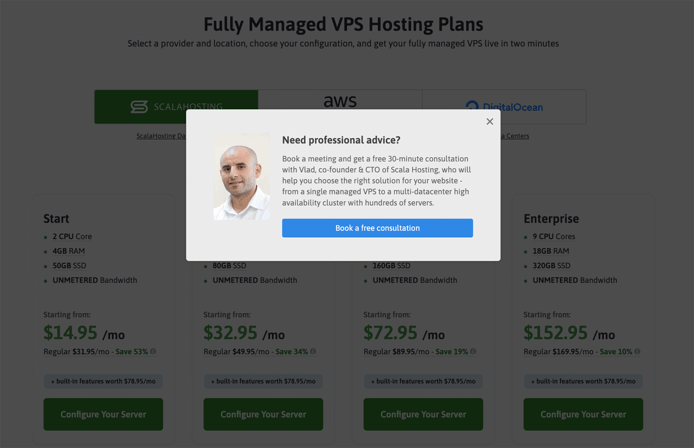Image resolution: width=694 pixels, height=448 pixels.
Task: Click the DigitalOcean logo icon
Action: [472, 105]
